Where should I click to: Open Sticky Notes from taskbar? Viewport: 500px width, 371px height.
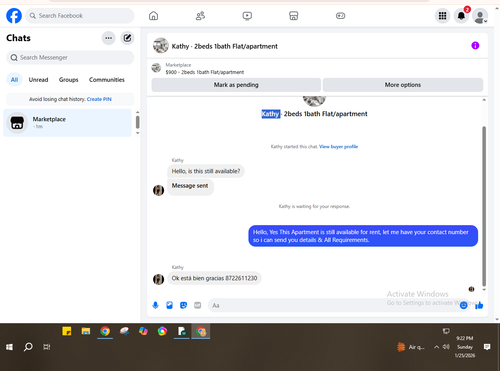[67, 331]
